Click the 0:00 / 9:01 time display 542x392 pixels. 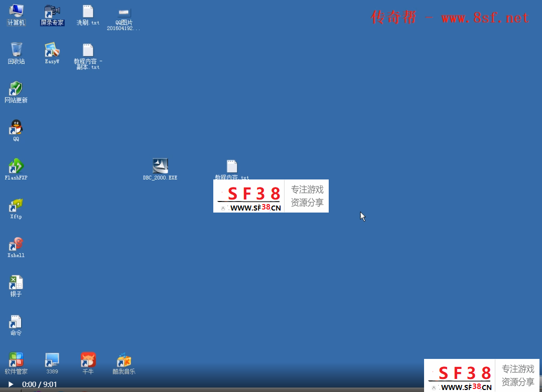[x=40, y=384]
